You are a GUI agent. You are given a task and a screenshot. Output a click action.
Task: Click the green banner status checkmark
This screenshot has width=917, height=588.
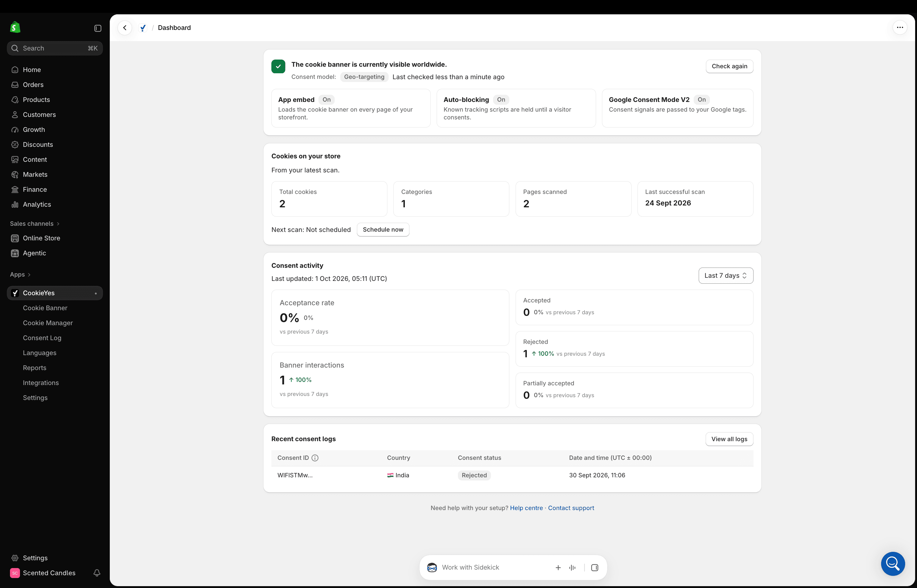tap(279, 66)
